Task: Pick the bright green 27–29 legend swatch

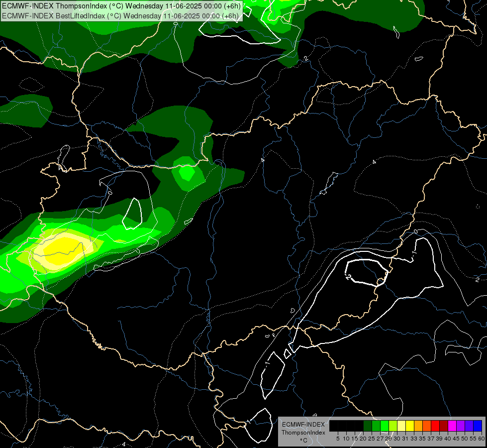Action: click(385, 426)
